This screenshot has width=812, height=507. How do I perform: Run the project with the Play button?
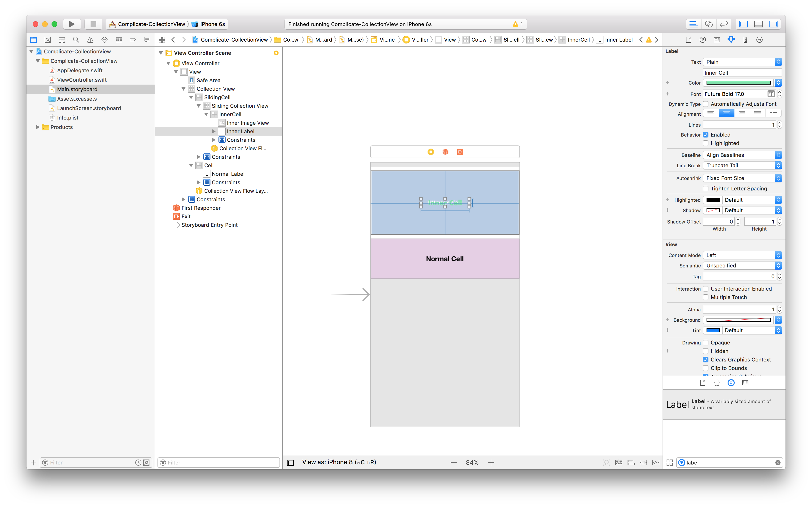click(72, 24)
